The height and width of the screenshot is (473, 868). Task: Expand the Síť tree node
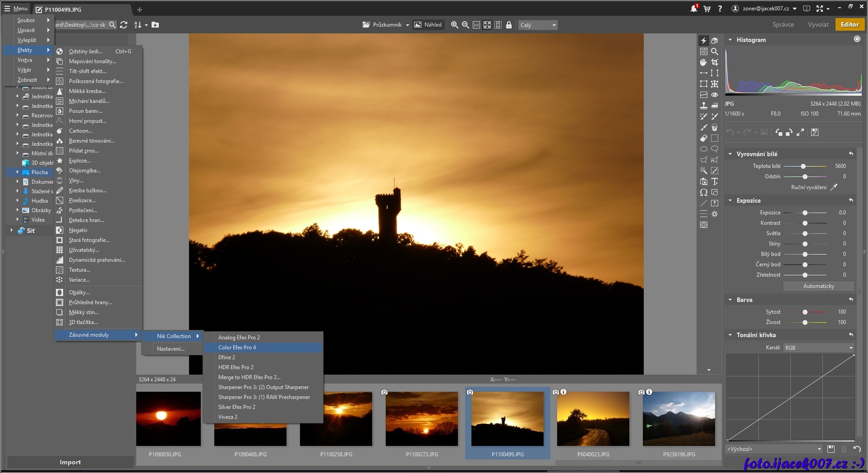tap(12, 230)
